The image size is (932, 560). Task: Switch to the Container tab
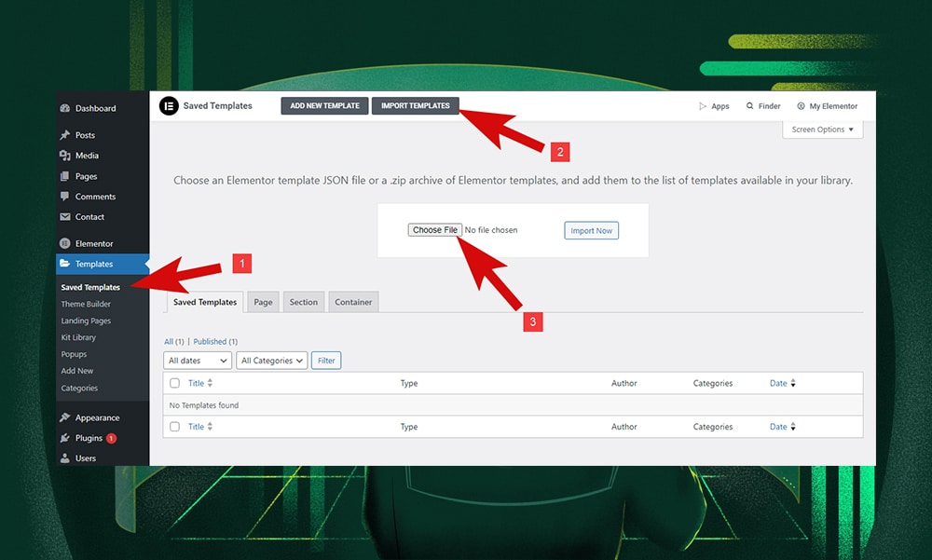[353, 302]
